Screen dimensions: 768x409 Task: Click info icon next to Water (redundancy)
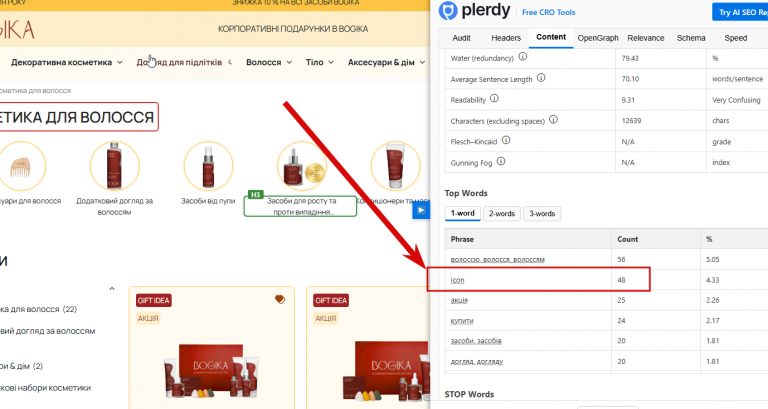coord(523,57)
